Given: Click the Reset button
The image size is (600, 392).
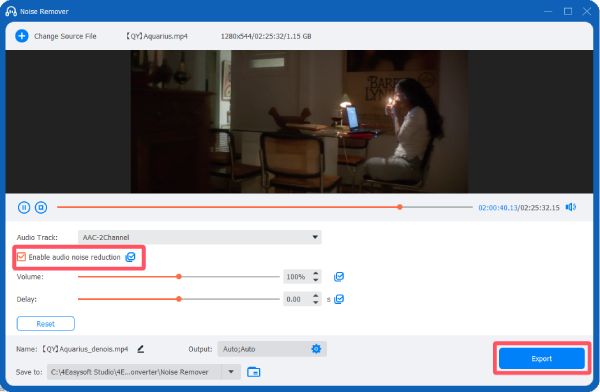Looking at the screenshot, I should pos(46,323).
